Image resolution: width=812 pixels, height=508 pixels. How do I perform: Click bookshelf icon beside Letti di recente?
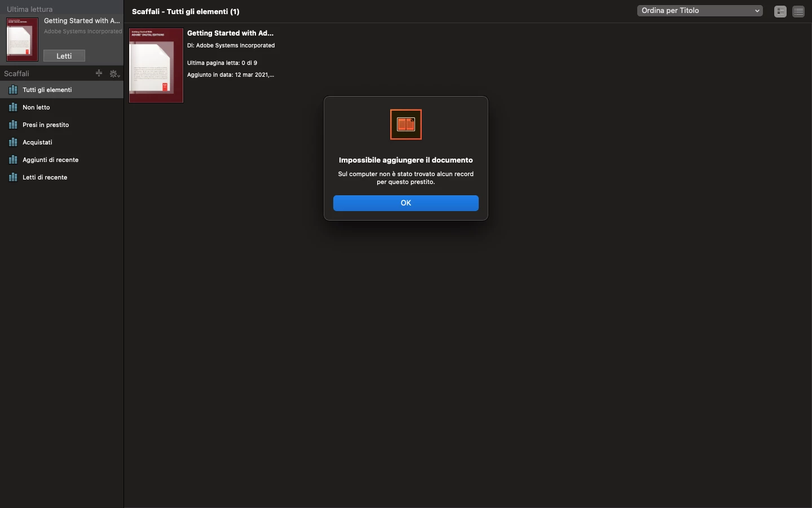[x=13, y=177]
